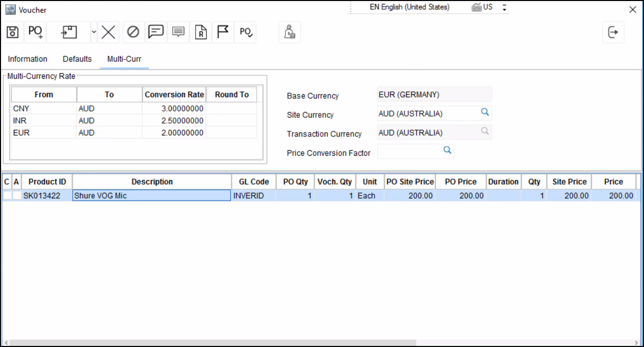The width and height of the screenshot is (644, 347).
Task: Click the Voucher window app icon
Action: (10, 10)
